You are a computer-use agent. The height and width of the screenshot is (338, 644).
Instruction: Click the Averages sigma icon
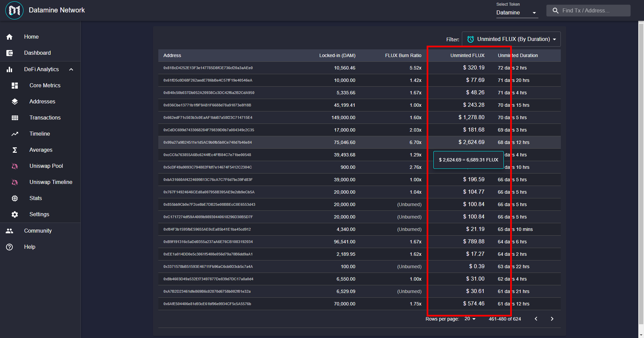coord(15,150)
